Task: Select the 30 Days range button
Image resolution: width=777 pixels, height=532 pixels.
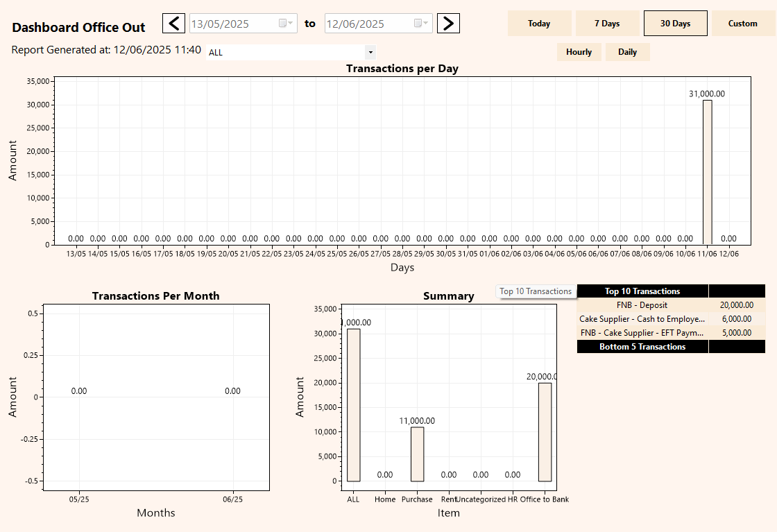Action: click(x=676, y=24)
